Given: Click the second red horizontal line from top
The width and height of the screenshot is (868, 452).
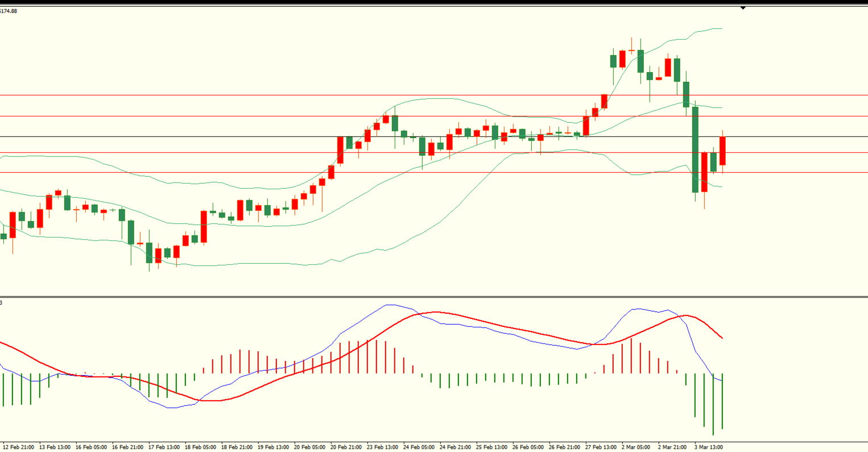Looking at the screenshot, I should pos(228,117).
